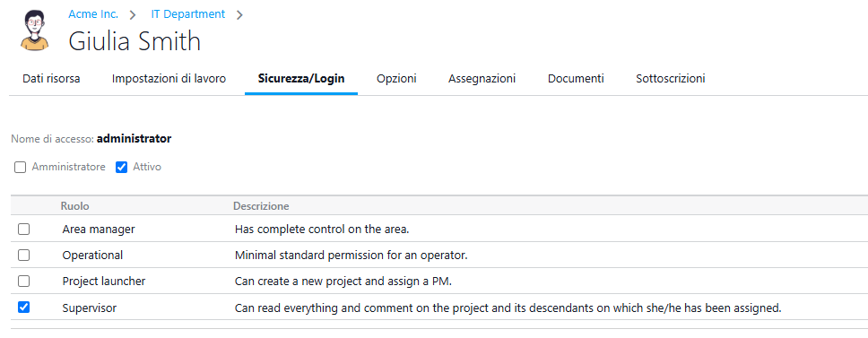The width and height of the screenshot is (868, 338).
Task: Click Giulia Smith's avatar picture
Action: pyautogui.click(x=34, y=30)
